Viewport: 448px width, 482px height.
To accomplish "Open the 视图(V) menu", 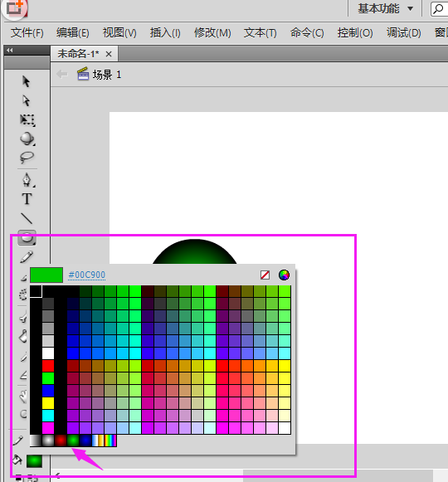I will point(119,32).
